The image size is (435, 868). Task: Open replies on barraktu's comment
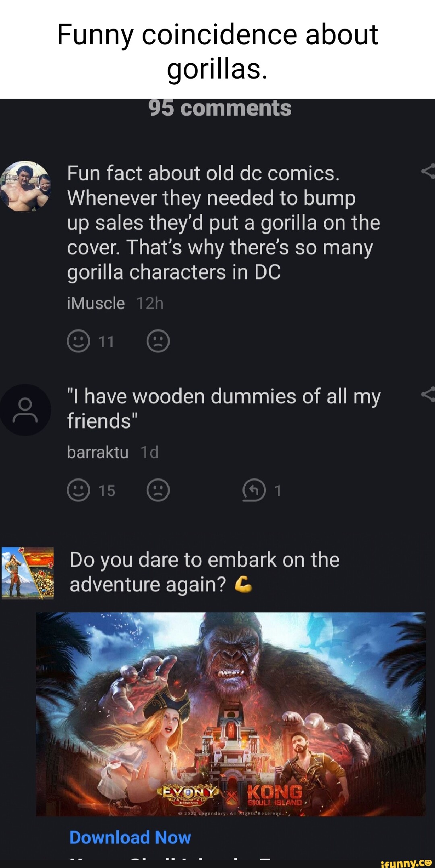[x=261, y=490]
